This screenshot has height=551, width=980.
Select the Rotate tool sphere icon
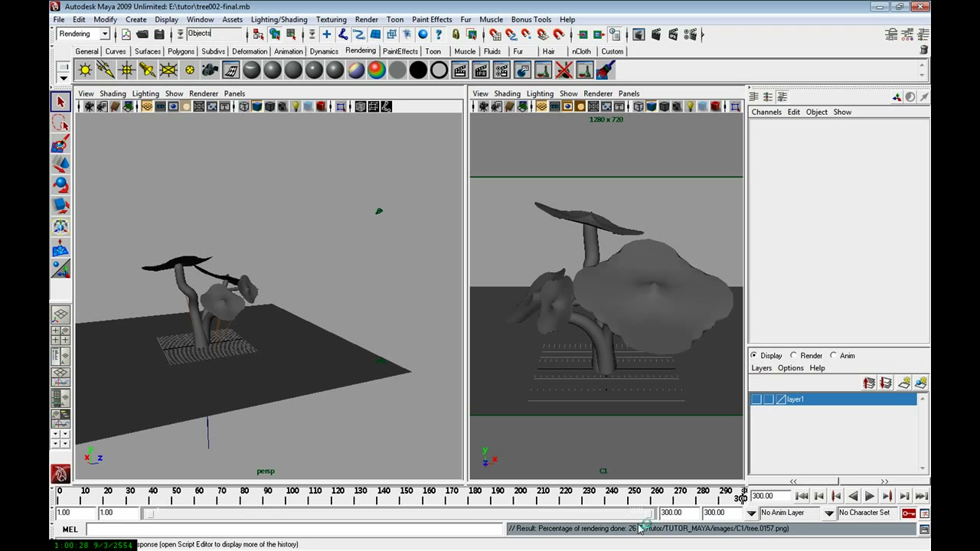tap(60, 184)
